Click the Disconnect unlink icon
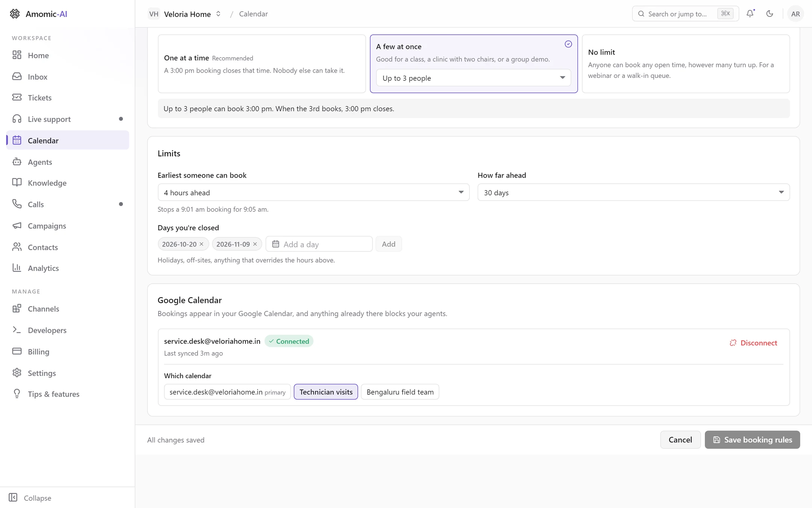Screen dimensions: 812x508 click(733, 343)
